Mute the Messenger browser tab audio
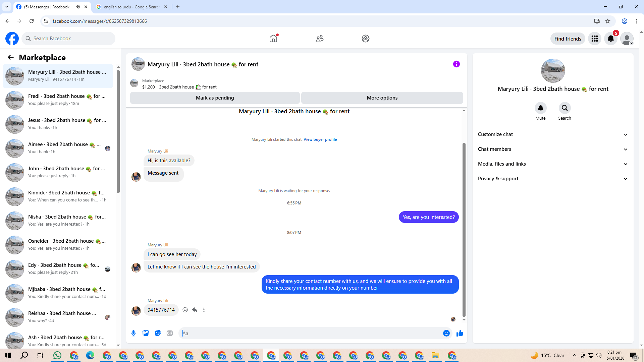 click(x=78, y=7)
